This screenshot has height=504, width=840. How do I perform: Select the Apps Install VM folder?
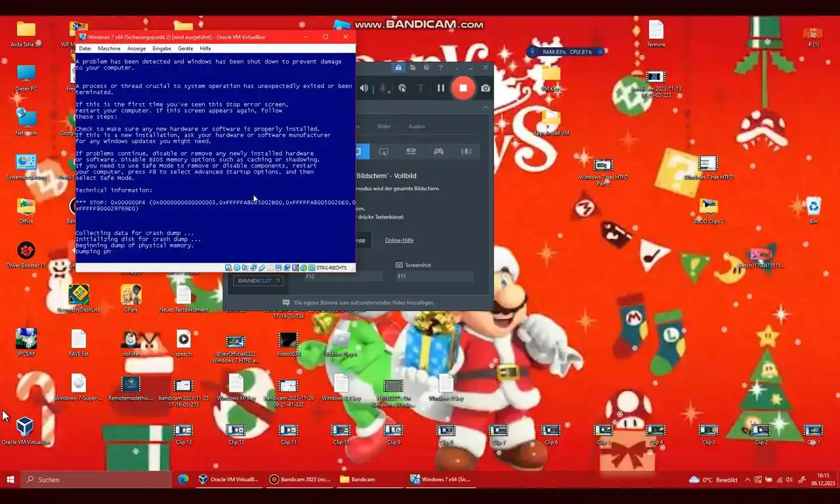pyautogui.click(x=551, y=122)
